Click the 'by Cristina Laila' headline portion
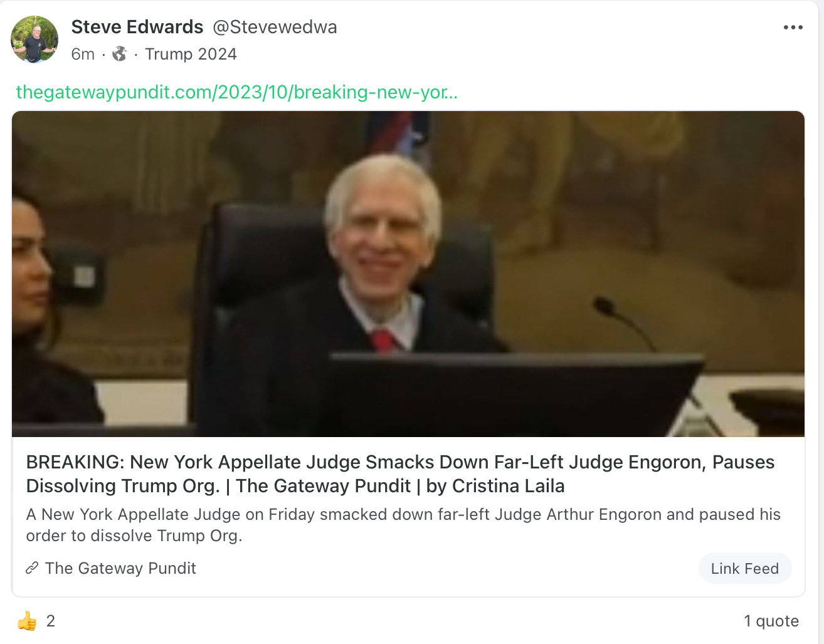 495,486
